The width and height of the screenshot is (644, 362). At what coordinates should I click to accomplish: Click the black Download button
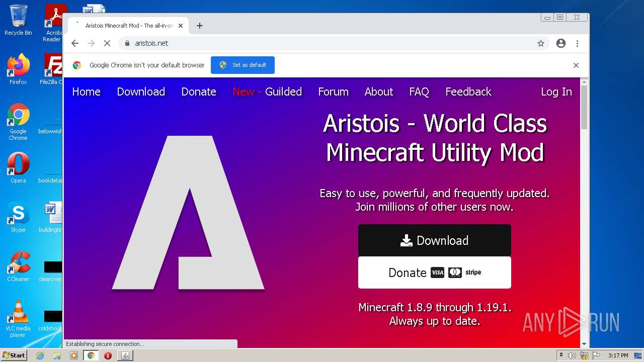coord(435,240)
